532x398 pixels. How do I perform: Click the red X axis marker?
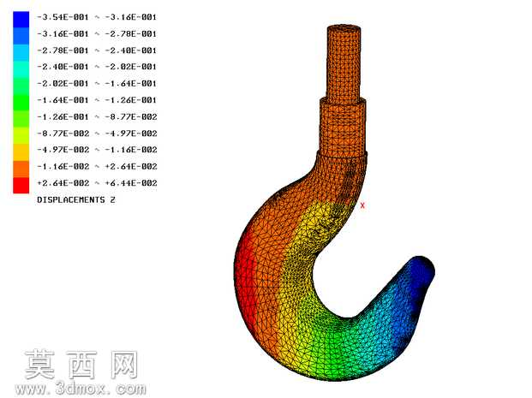[x=362, y=205]
